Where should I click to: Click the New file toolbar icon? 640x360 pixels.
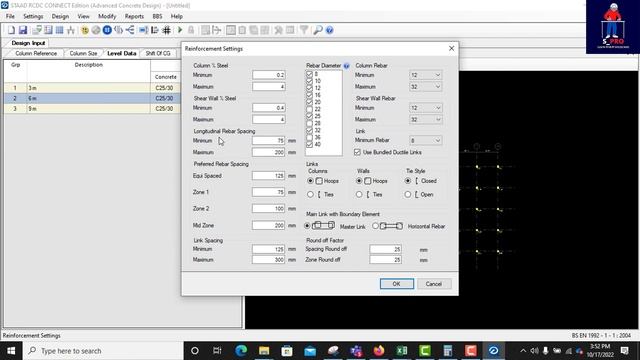pyautogui.click(x=11, y=30)
